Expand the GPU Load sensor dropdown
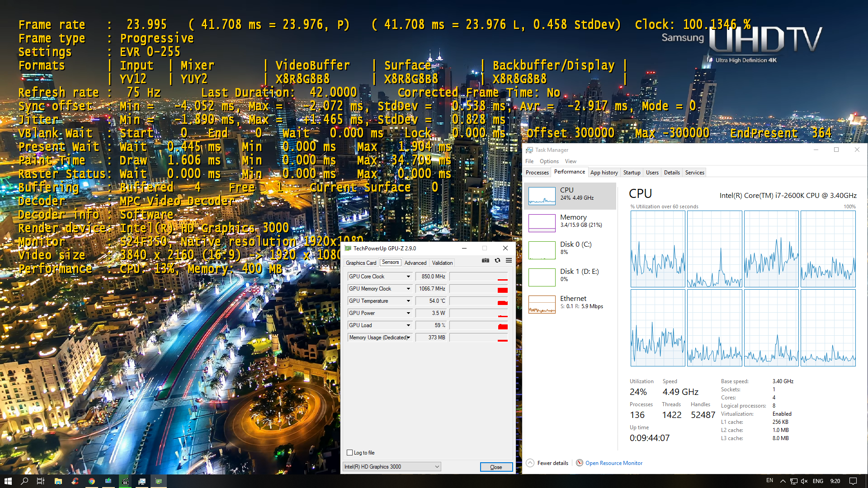 point(408,325)
